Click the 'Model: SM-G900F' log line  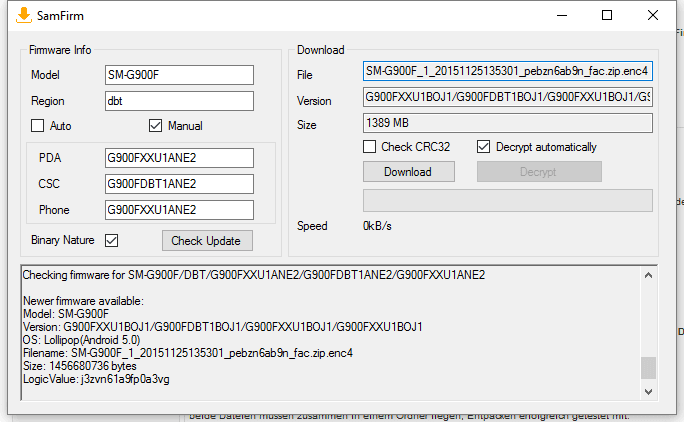click(x=66, y=314)
